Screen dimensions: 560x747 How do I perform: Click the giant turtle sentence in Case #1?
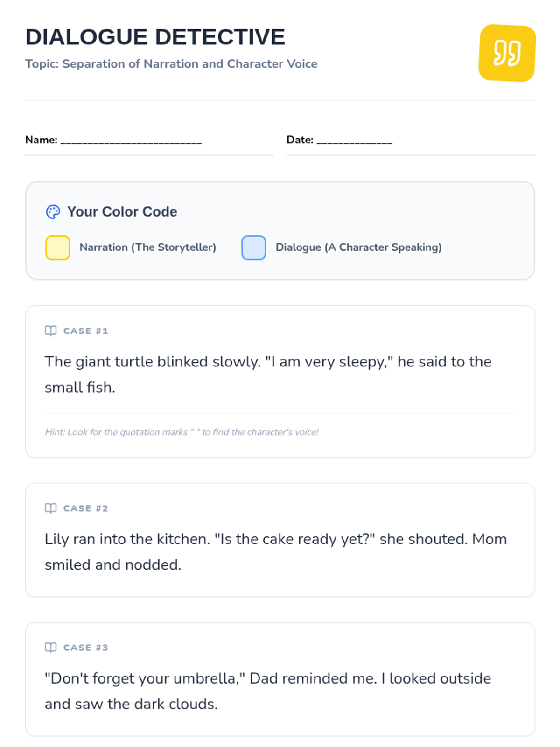coord(268,374)
